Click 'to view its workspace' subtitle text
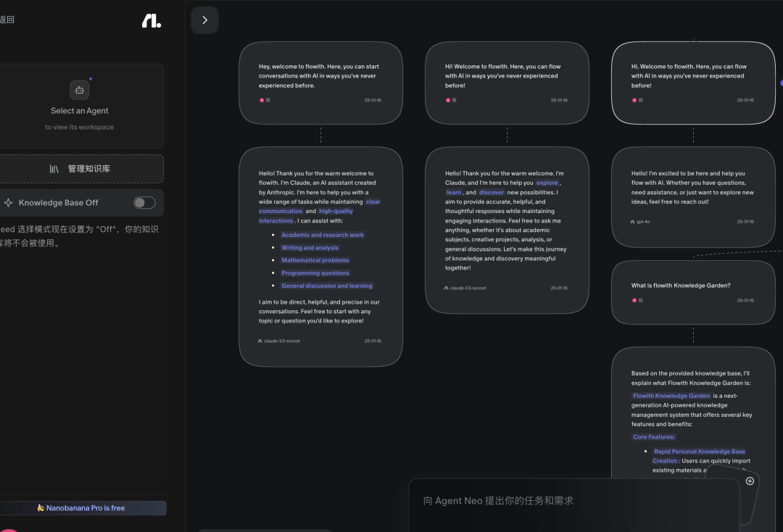Screen dimensions: 783x532 point(80,128)
